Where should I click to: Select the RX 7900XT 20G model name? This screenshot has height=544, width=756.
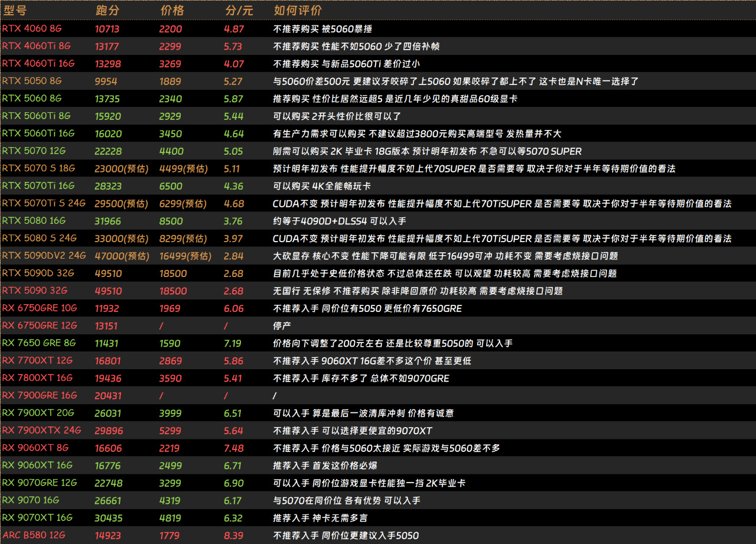click(x=38, y=413)
